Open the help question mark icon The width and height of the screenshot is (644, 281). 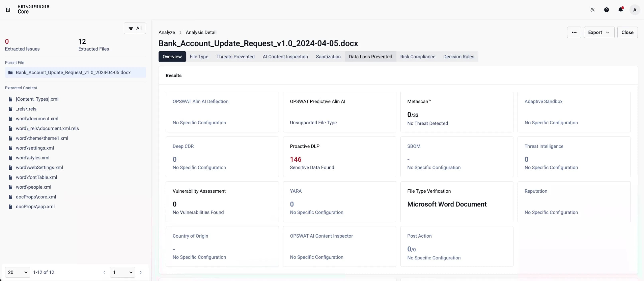click(606, 10)
